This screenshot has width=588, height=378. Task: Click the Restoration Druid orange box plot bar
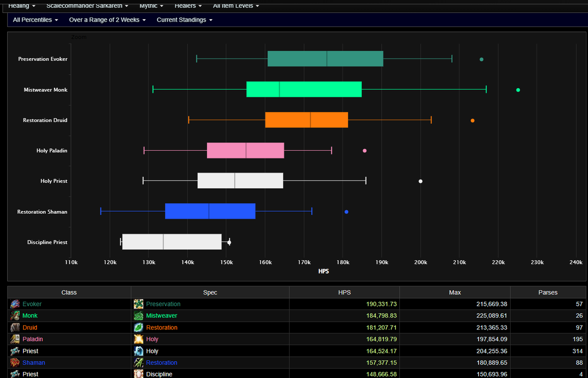click(x=307, y=120)
